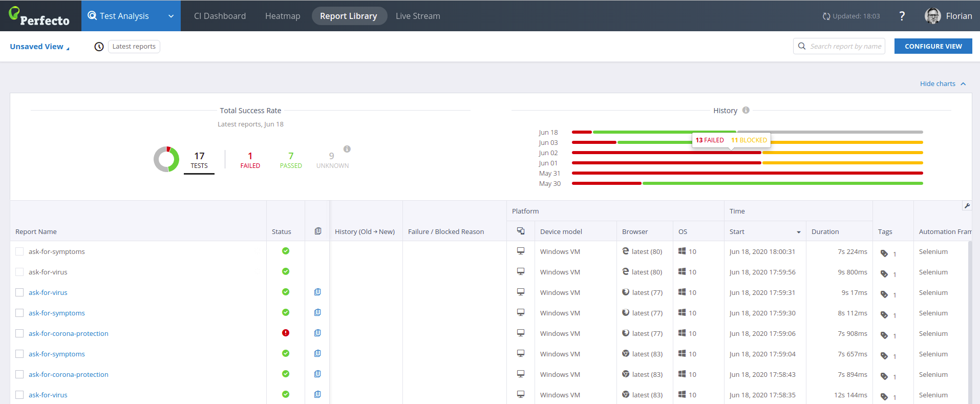980x404 pixels.
Task: Click the help question mark icon
Action: (x=902, y=16)
